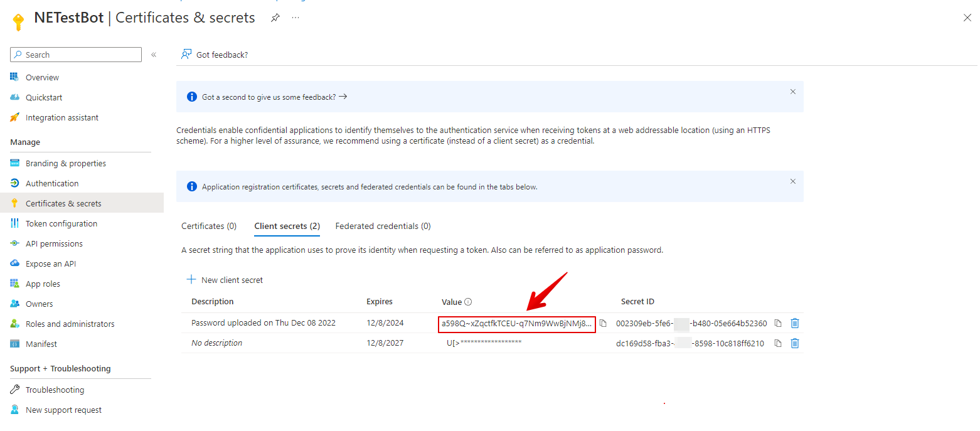Screen dimensions: 980x431
Task: Open the Troubleshooting page
Action: (55, 390)
